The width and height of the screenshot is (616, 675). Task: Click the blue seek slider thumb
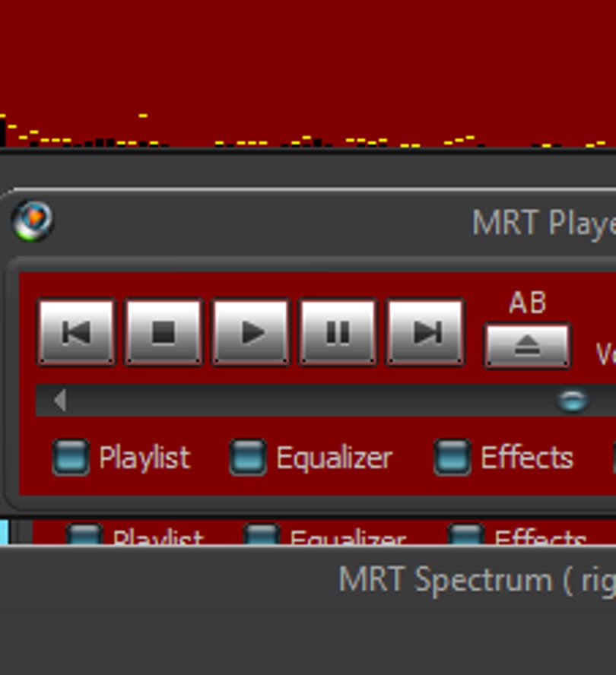(x=572, y=401)
